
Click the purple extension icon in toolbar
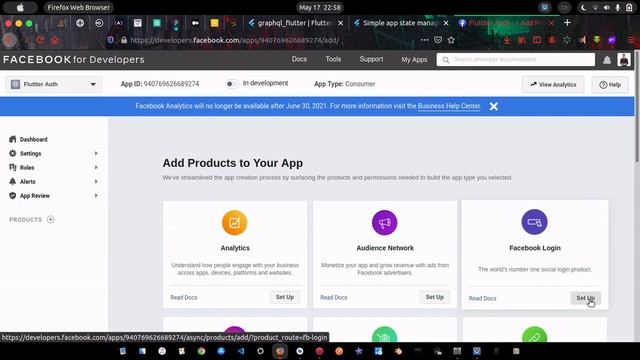click(611, 40)
